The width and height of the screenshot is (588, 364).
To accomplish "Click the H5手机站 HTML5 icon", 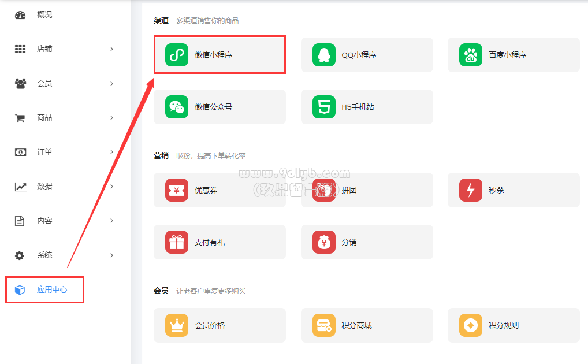I will pyautogui.click(x=324, y=107).
